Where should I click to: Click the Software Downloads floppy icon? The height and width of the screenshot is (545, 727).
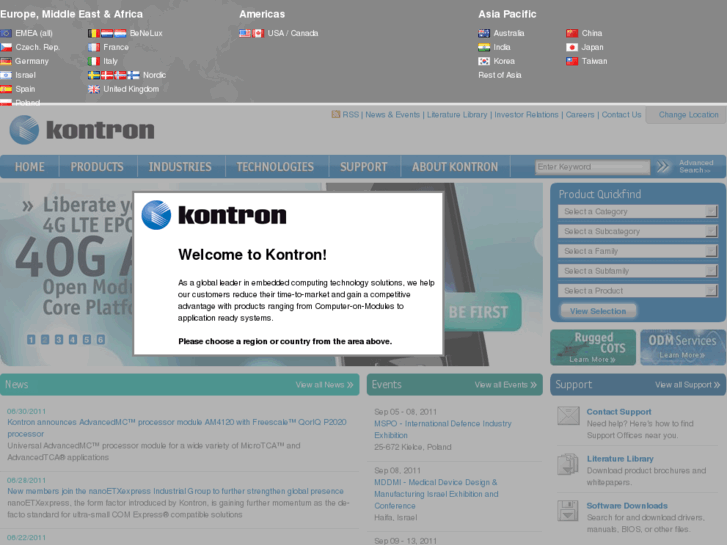point(568,511)
